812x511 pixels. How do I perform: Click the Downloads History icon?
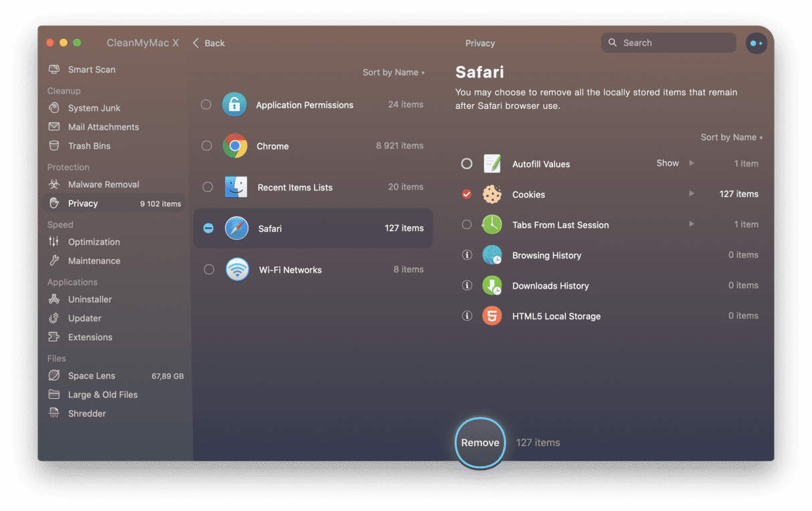tap(492, 285)
